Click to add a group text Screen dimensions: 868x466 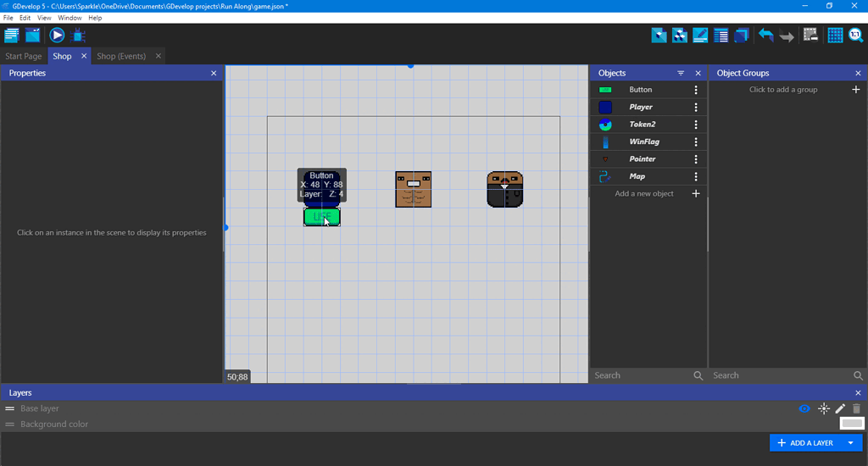(x=782, y=90)
